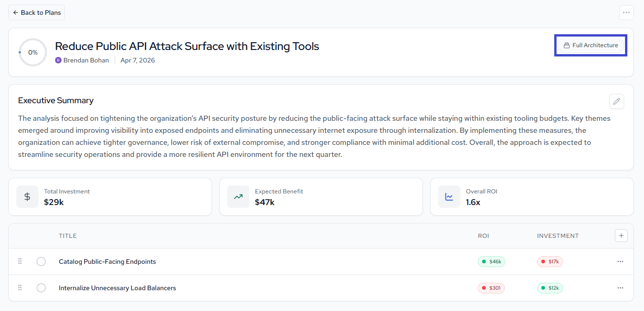
Task: Grab the drag handle for Catalog Public-Facing Endpoints
Action: click(x=20, y=261)
